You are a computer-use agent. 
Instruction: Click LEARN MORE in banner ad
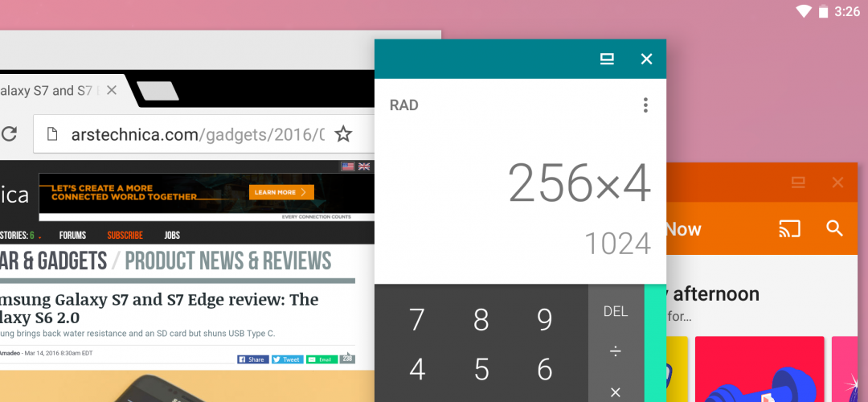[281, 192]
